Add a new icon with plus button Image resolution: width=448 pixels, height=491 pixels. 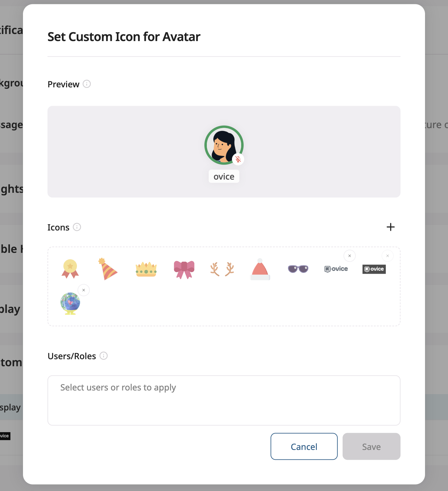[x=391, y=227]
